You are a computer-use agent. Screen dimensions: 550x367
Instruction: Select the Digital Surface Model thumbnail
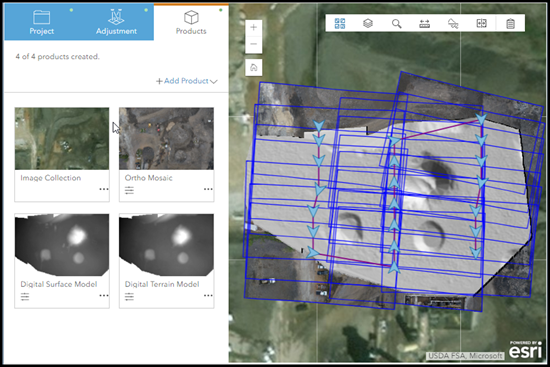(62, 245)
